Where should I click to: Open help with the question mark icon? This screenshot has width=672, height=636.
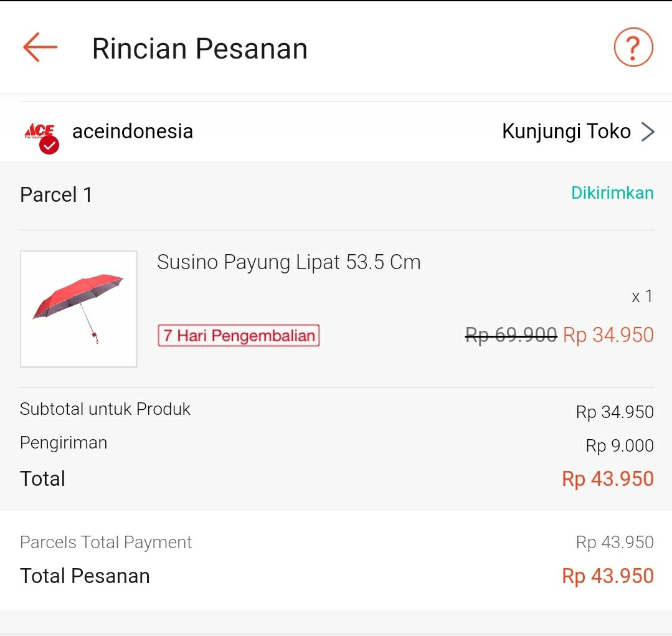[x=633, y=47]
